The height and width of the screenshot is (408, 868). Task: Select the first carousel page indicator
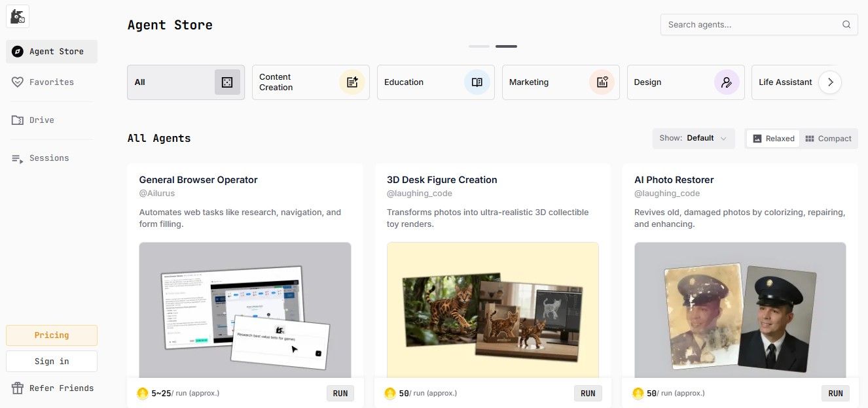(479, 46)
